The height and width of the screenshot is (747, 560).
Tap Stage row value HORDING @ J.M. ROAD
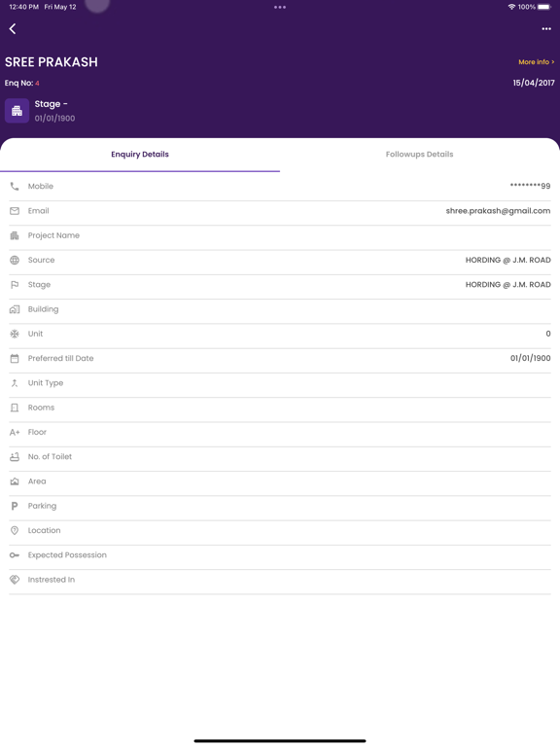point(508,285)
